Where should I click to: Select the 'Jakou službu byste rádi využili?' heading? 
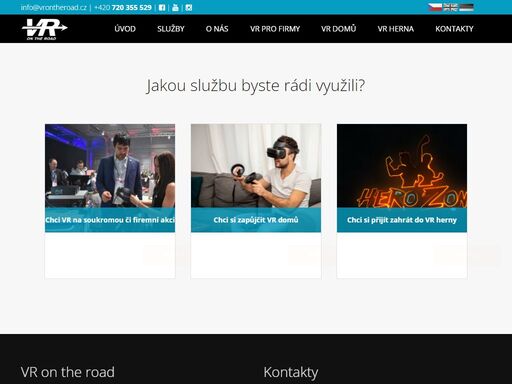(x=256, y=86)
